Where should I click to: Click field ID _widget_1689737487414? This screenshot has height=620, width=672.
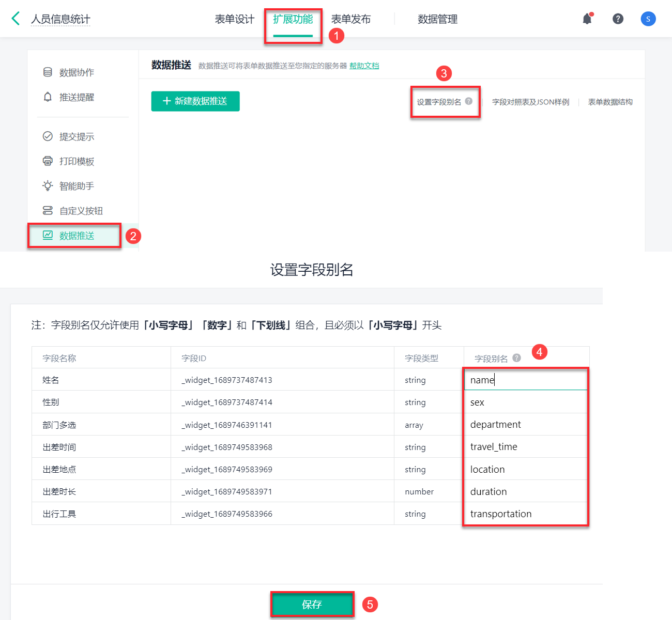(227, 402)
